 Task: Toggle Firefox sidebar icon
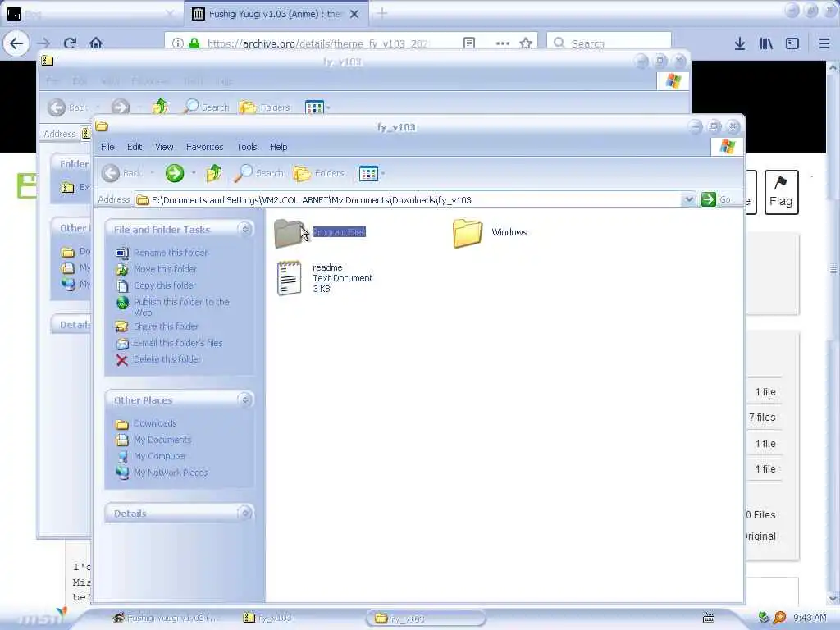coord(792,43)
